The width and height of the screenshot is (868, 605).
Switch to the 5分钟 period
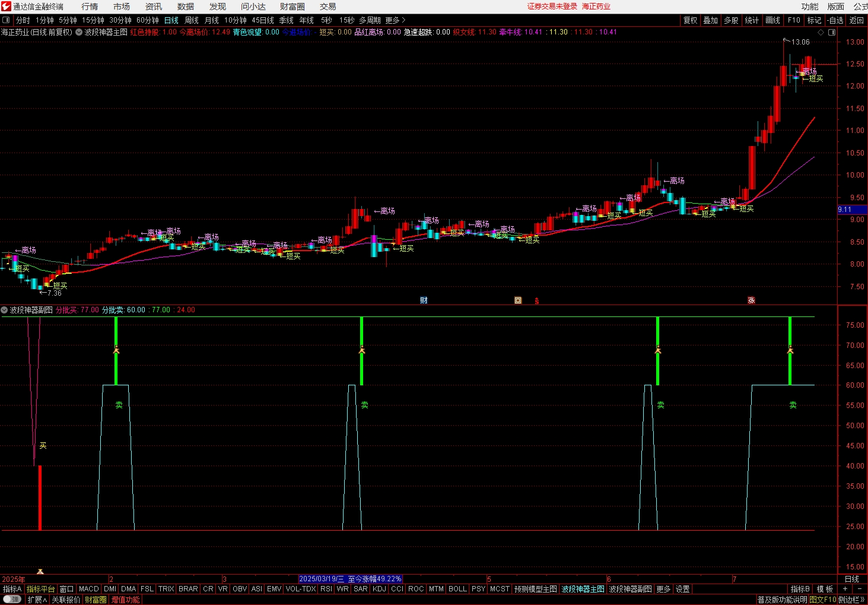tap(68, 20)
